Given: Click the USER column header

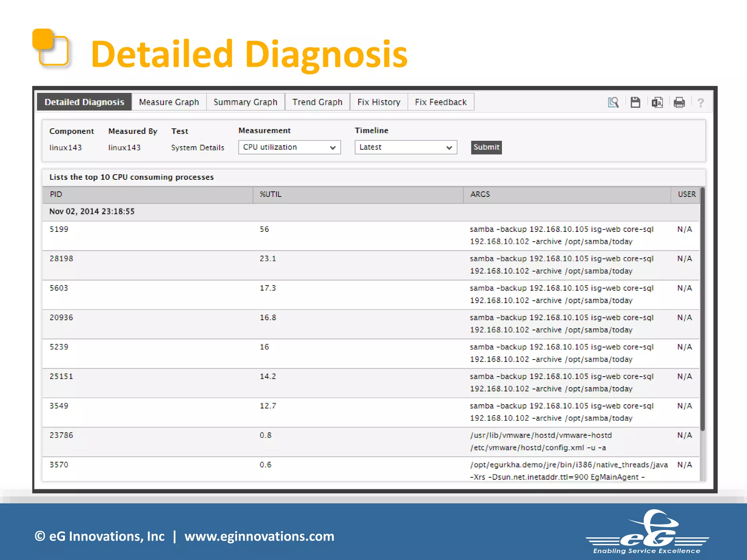Looking at the screenshot, I should point(686,194).
